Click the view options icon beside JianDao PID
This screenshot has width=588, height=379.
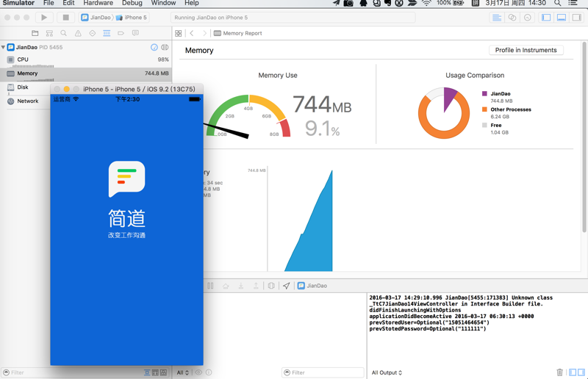coord(165,47)
